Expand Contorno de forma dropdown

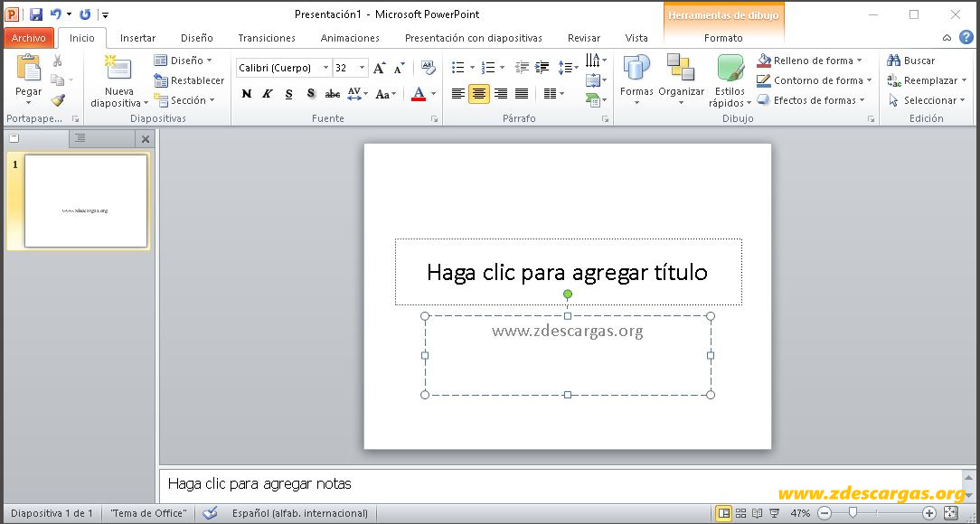tap(869, 80)
